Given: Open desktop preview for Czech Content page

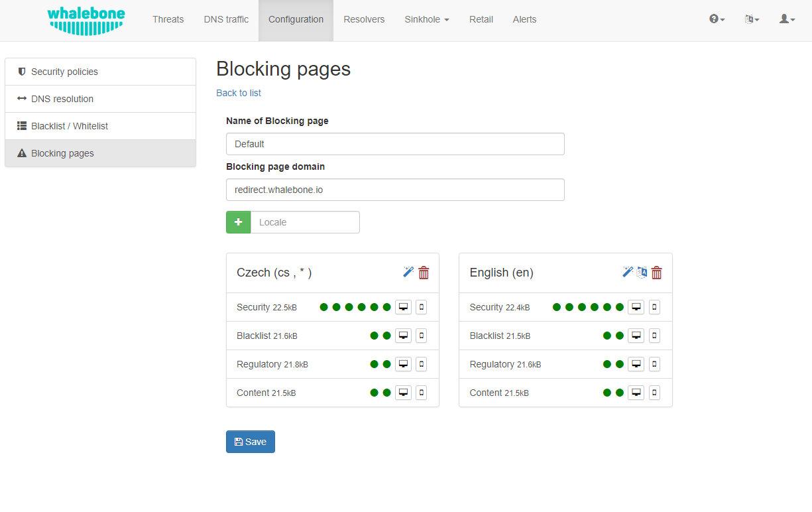Looking at the screenshot, I should [403, 393].
